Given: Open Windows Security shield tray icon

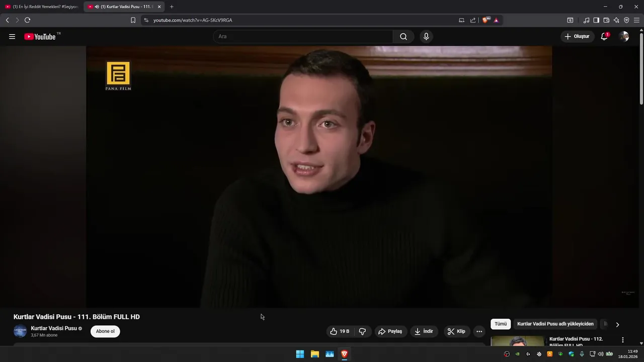Looking at the screenshot, I should click(571, 354).
